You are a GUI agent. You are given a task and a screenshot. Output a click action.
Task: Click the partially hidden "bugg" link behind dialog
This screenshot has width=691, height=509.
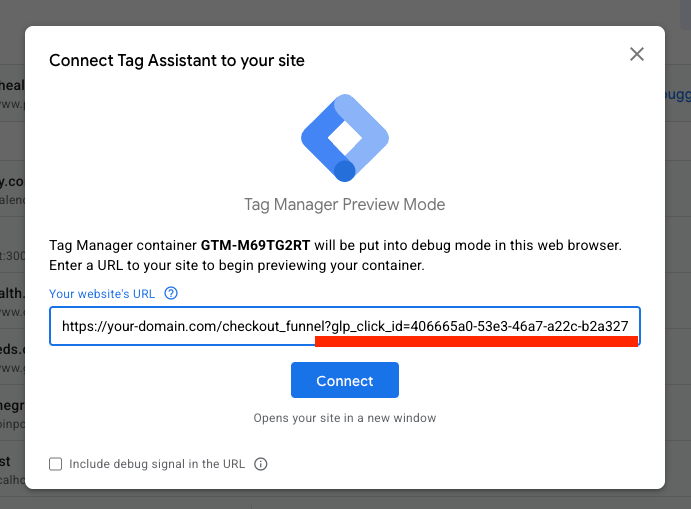click(x=677, y=95)
